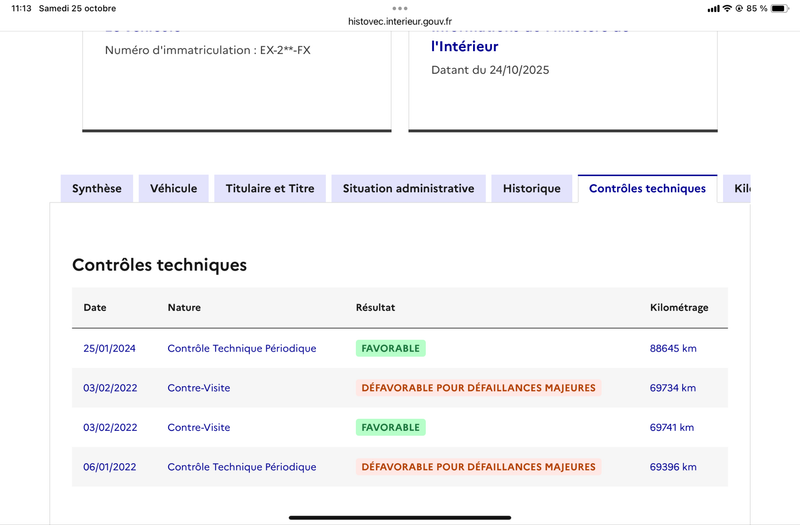Click DÉFAVORABLE badge in the 69734 km row
This screenshot has width=800, height=525.
tap(479, 388)
